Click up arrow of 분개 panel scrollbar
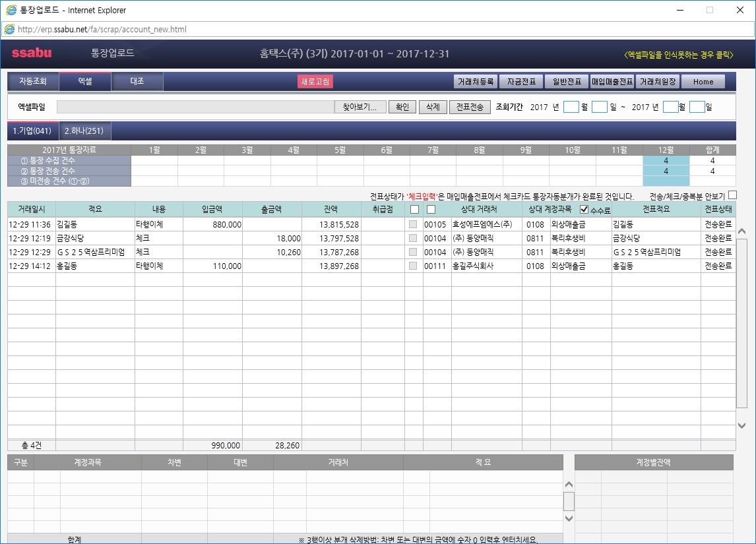Image resolution: width=756 pixels, height=544 pixels. pos(569,484)
